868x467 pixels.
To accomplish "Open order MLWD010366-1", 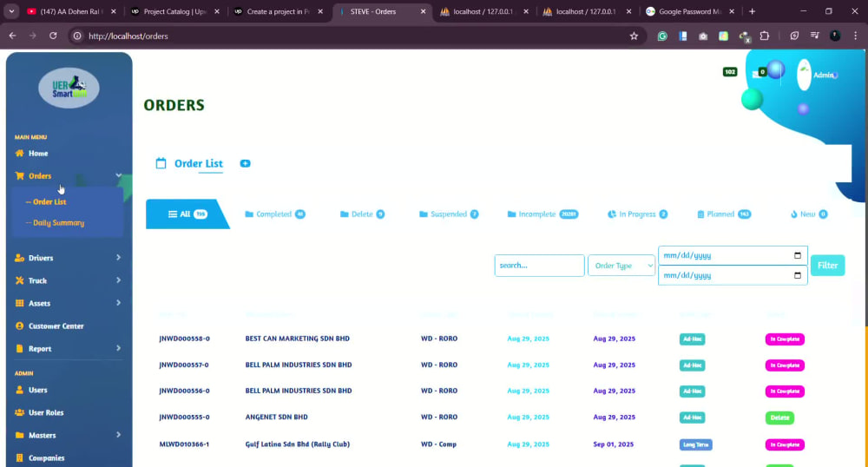I will pyautogui.click(x=184, y=444).
